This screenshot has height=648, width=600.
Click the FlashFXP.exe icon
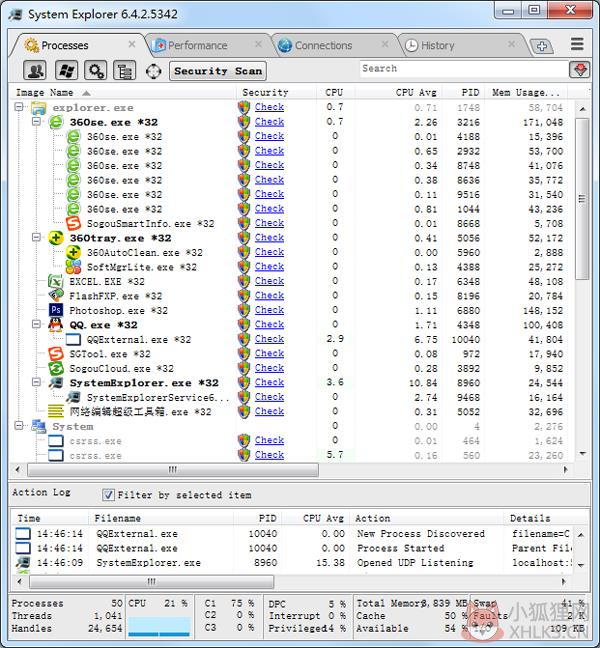[x=56, y=295]
